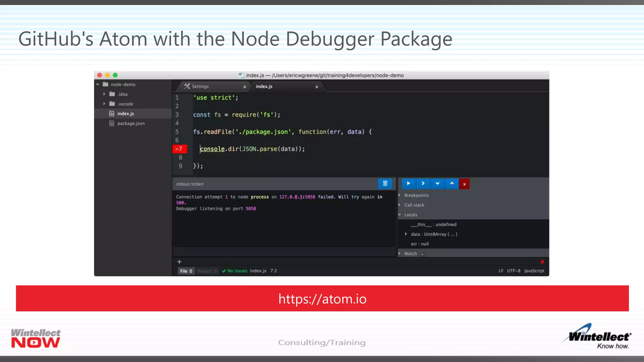Close the index.js tab
Viewport: 644px width, 362px height.
coord(317,87)
